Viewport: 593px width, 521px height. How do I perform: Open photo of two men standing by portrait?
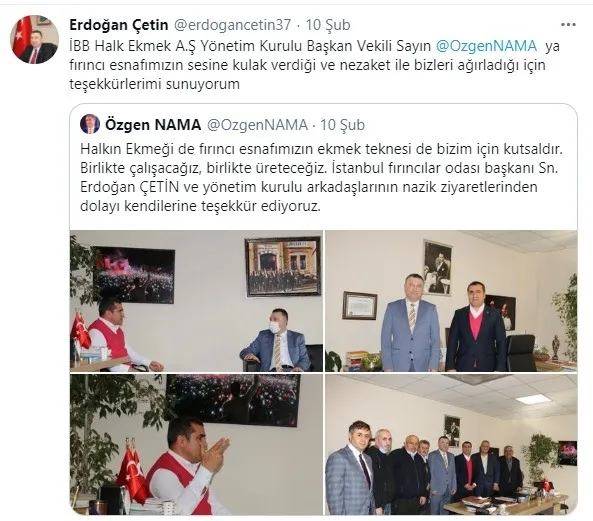coord(451,301)
